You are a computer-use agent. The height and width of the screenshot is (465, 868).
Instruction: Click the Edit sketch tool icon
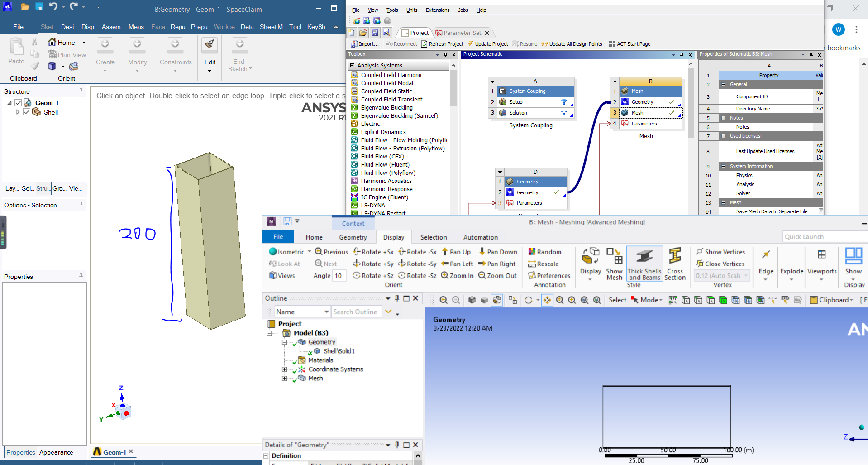[x=210, y=44]
